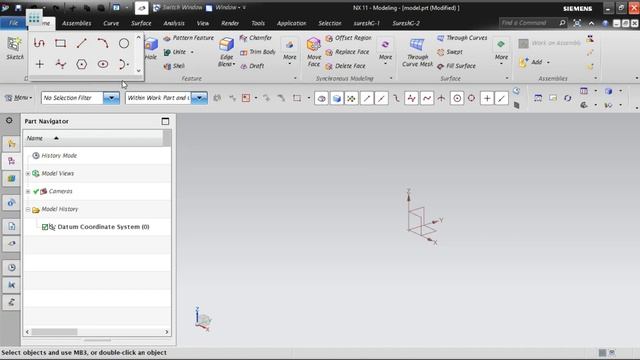This screenshot has height=360, width=640.
Task: Click the Hole feature icon
Action: click(151, 44)
